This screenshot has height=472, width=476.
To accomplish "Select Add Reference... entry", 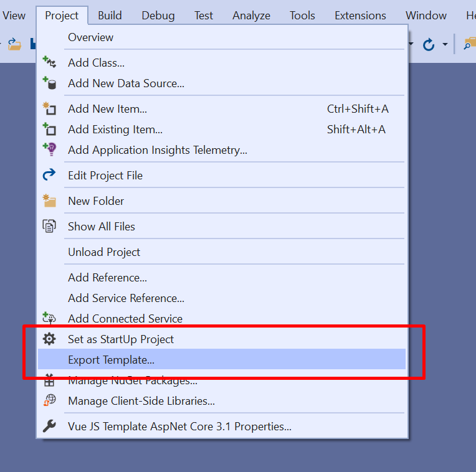I will point(222,278).
